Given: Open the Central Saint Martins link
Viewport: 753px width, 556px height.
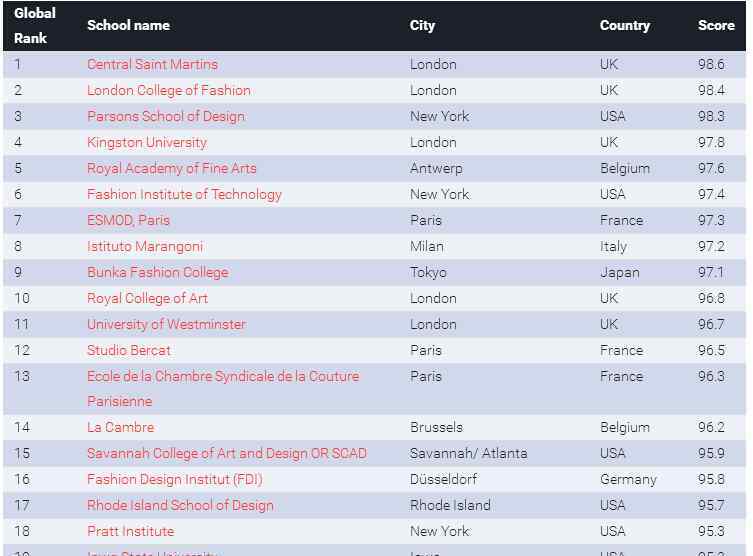Looking at the screenshot, I should click(152, 64).
